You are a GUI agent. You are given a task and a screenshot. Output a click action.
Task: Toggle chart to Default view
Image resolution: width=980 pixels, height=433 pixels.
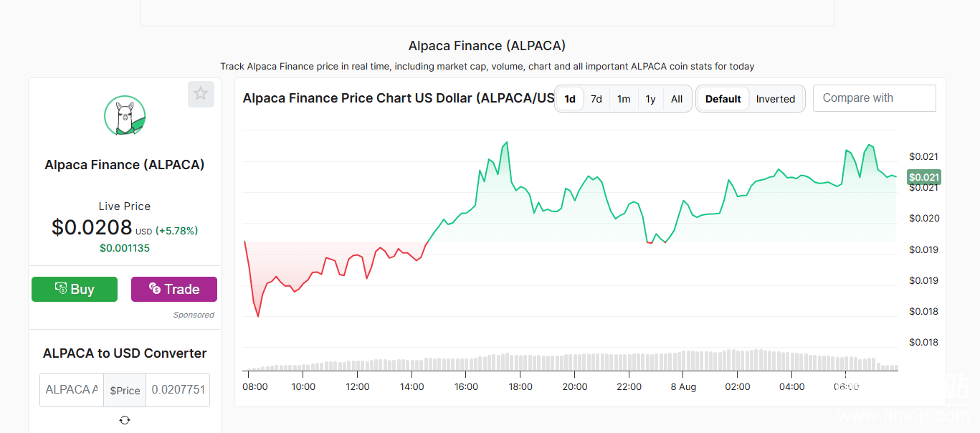[x=723, y=99]
